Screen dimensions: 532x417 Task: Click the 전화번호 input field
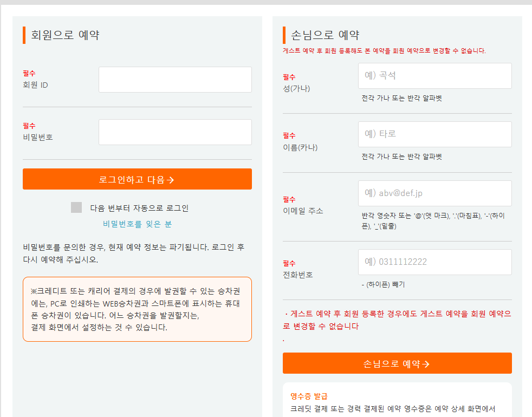[434, 262]
